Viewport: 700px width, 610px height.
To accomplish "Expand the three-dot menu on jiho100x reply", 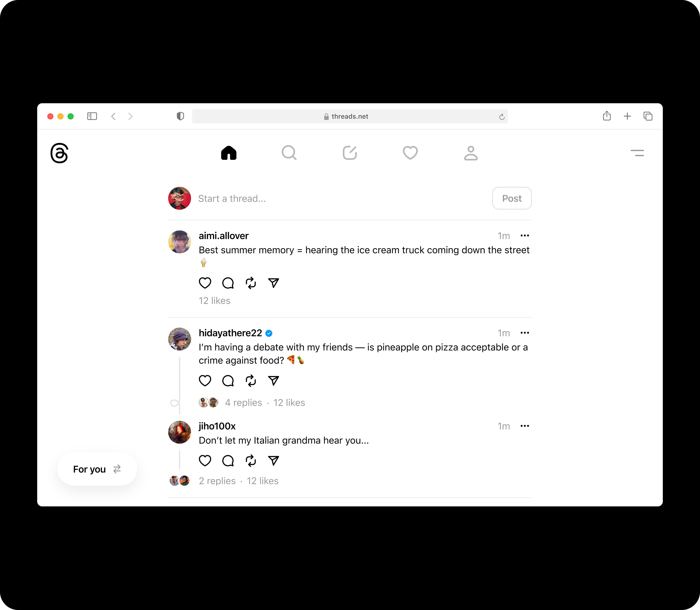I will point(524,426).
